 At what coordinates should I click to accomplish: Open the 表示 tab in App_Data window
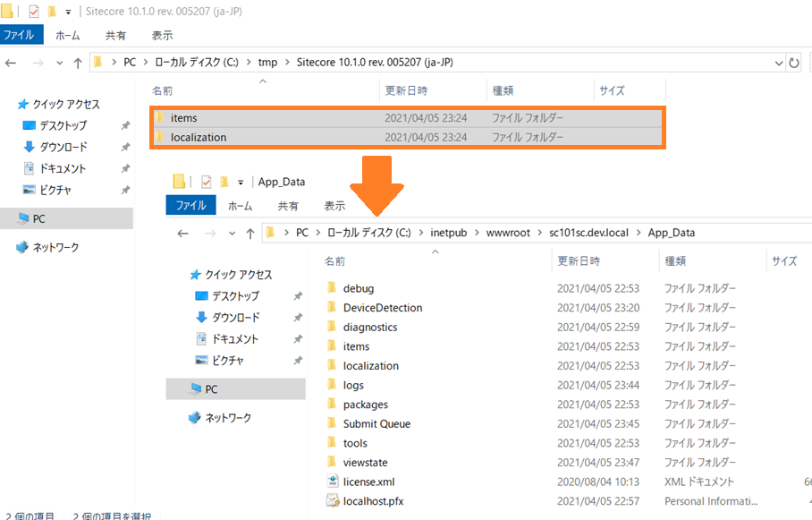(334, 206)
